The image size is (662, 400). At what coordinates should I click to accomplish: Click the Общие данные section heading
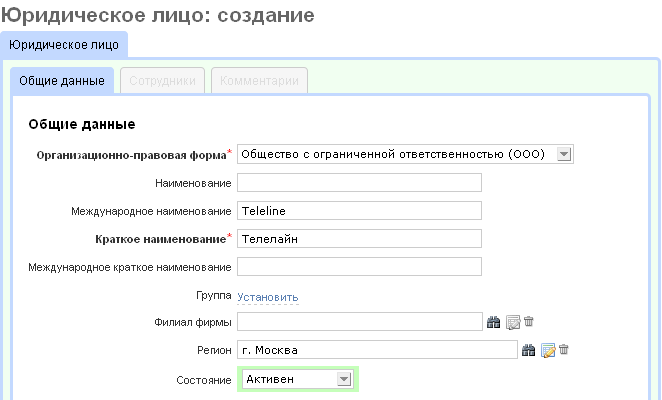tap(82, 124)
